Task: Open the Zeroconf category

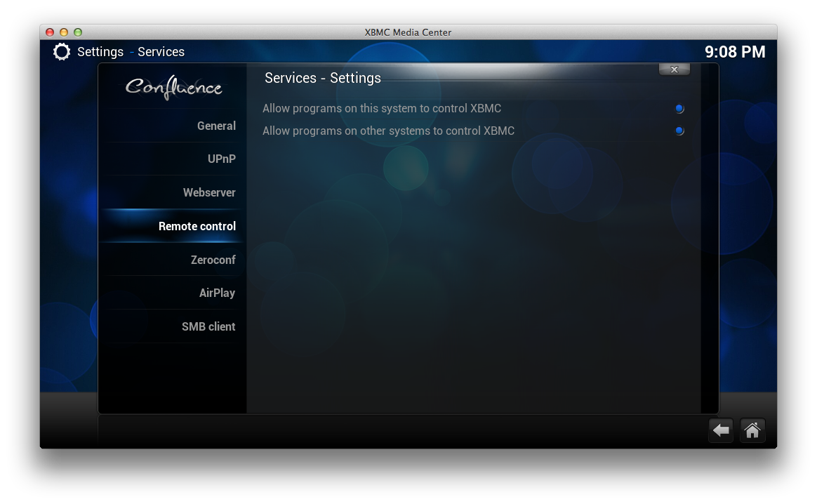Action: 172,260
